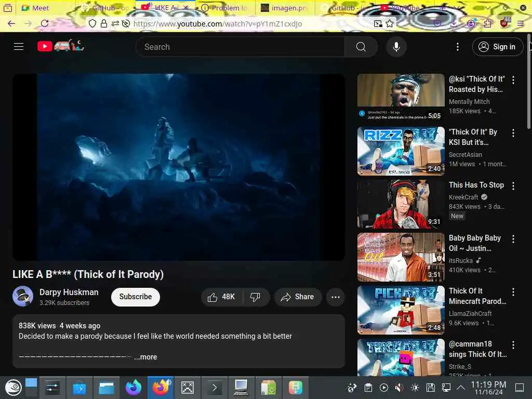This screenshot has height=399, width=532.
Task: Open the clock showing 11:19 PM
Action: point(488,388)
